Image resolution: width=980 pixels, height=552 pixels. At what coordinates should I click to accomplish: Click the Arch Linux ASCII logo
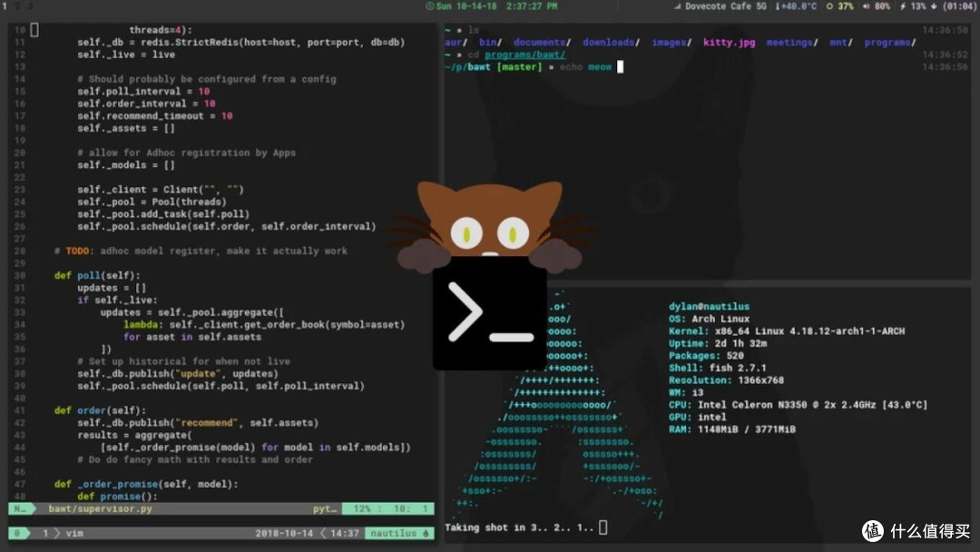[556, 403]
